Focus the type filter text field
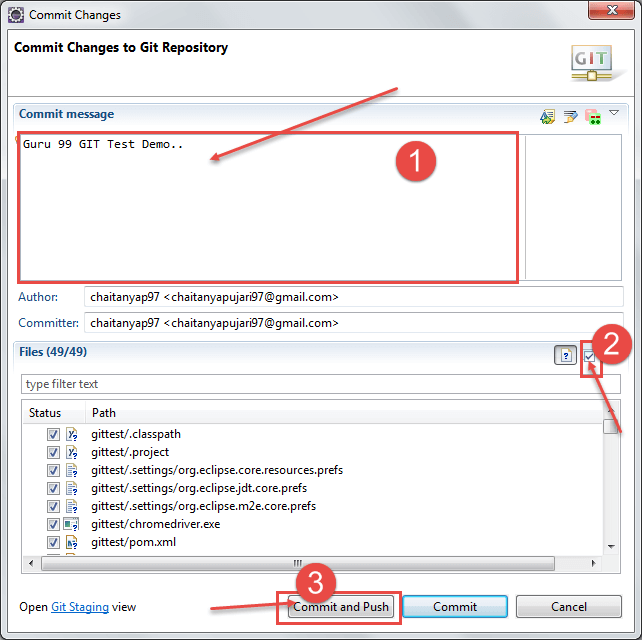This screenshot has width=642, height=640. click(320, 384)
